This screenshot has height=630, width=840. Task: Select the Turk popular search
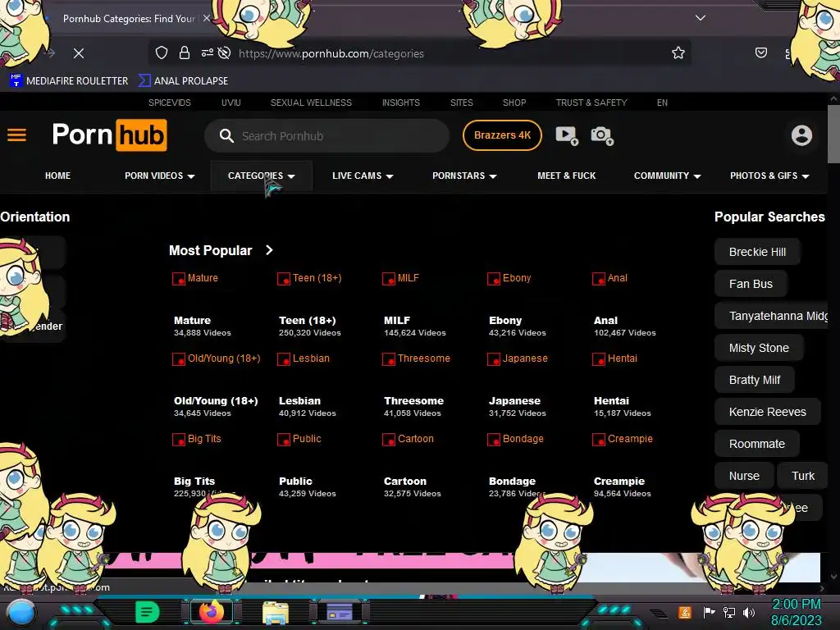[802, 476]
